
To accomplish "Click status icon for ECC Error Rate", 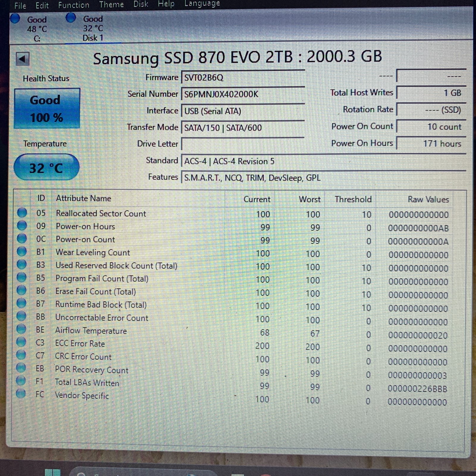I will 21,342.
